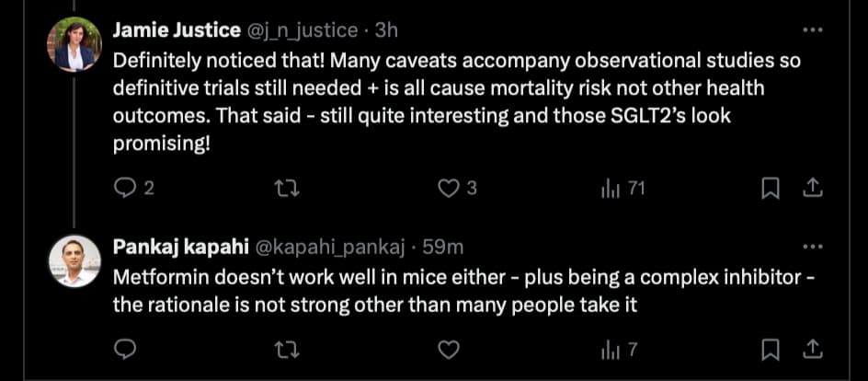868x381 pixels.
Task: Open more options on Jamie Justice's tweet
Action: (812, 29)
